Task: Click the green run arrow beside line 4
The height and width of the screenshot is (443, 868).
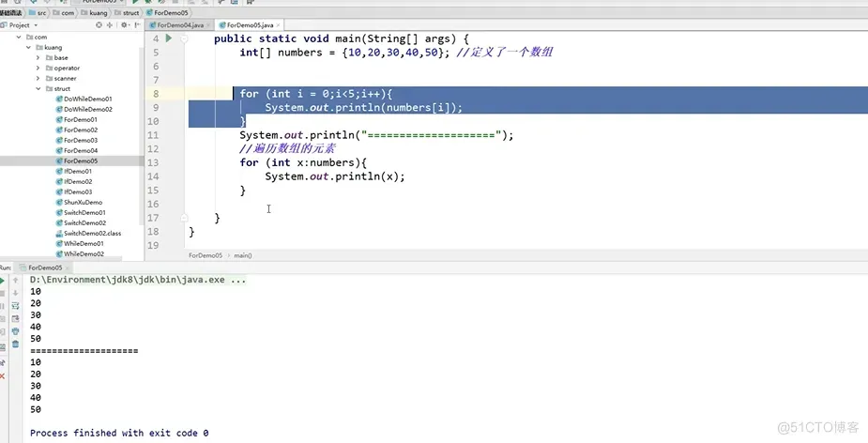Action: coord(169,38)
